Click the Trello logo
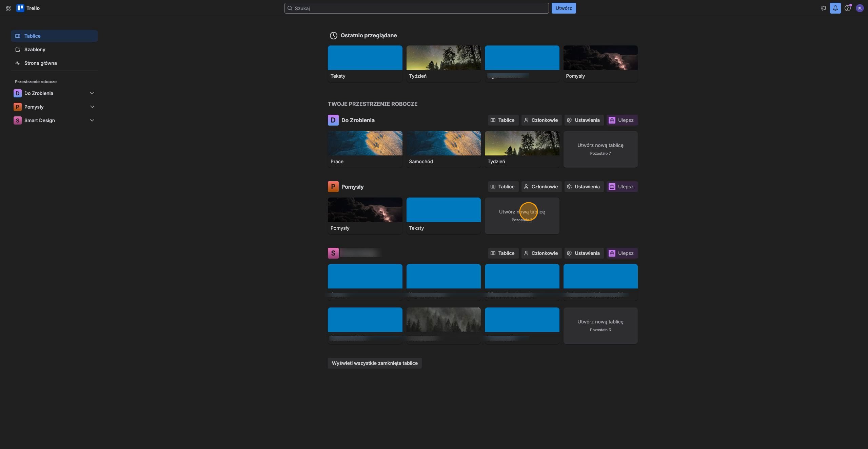Viewport: 868px width, 449px height. 28,8
